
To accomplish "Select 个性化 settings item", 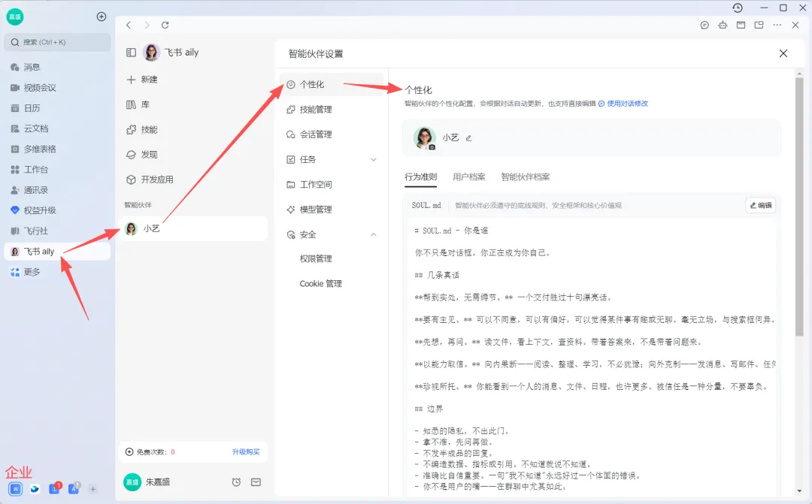I will (x=332, y=84).
